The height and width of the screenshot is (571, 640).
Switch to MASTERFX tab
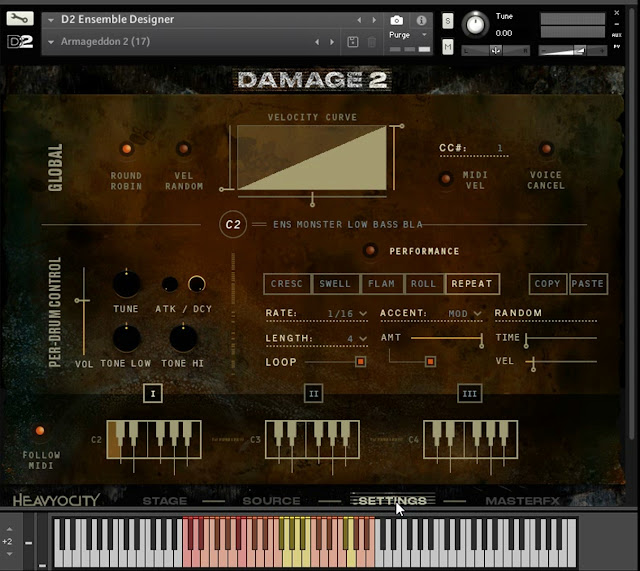522,501
